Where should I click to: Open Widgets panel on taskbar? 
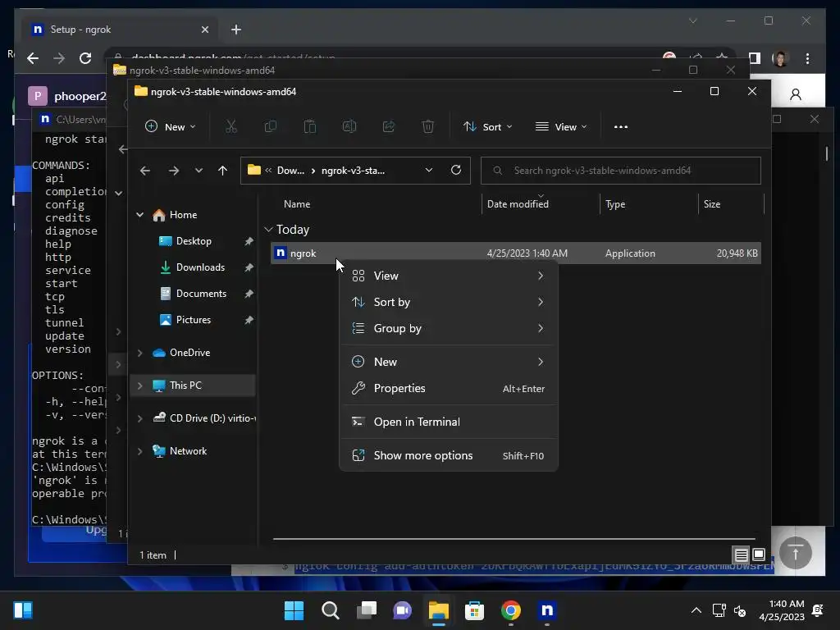23,610
